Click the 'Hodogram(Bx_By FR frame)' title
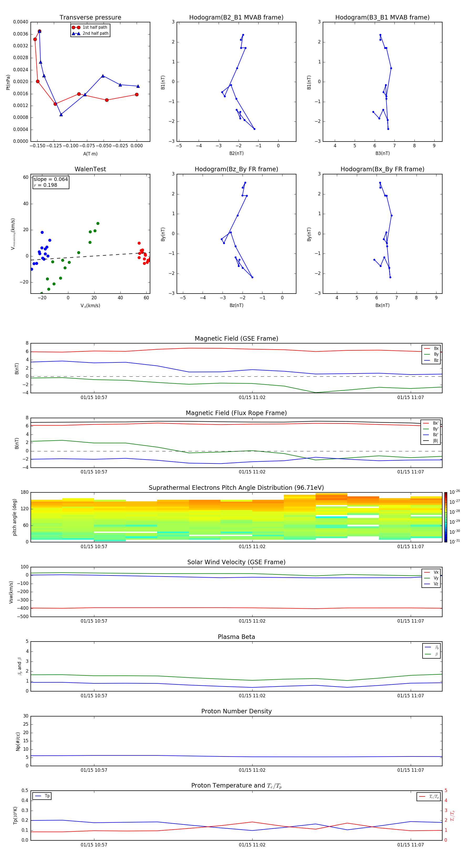Image resolution: width=473 pixels, height=868 pixels. tap(382, 169)
